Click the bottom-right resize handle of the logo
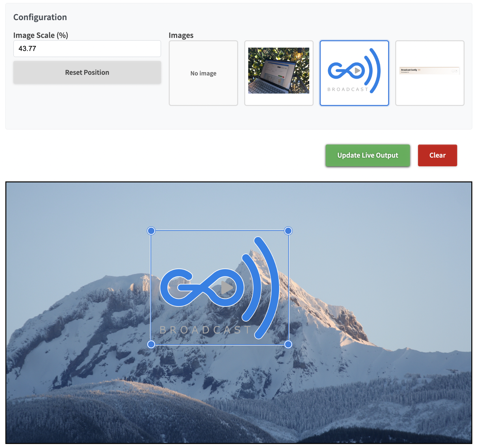The width and height of the screenshot is (477, 448). (288, 344)
